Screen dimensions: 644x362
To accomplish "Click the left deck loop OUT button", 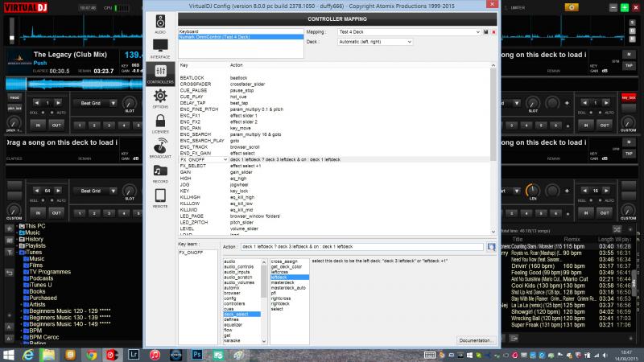I will pos(56,125).
